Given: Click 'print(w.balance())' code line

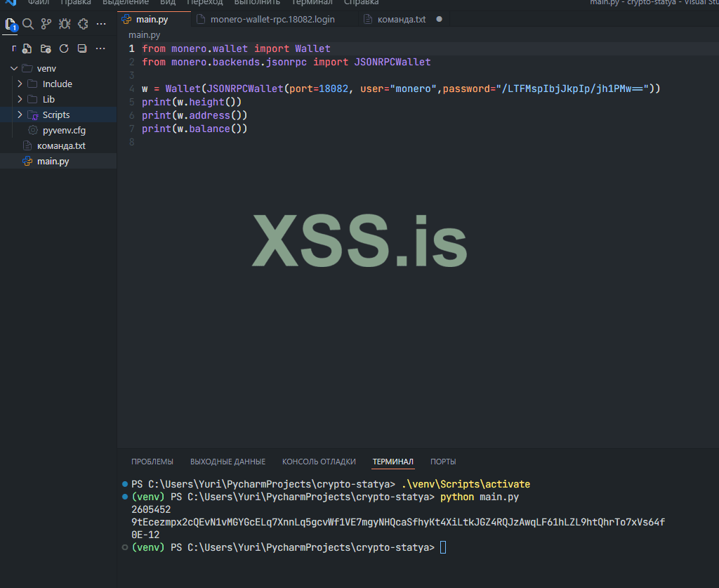Looking at the screenshot, I should coord(194,129).
